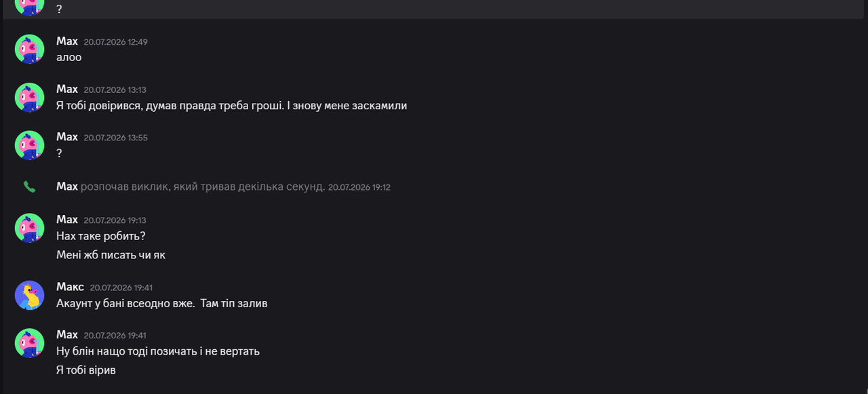Viewport: 868px width, 394px height.
Task: Click the Max username in the call notification
Action: 67,186
